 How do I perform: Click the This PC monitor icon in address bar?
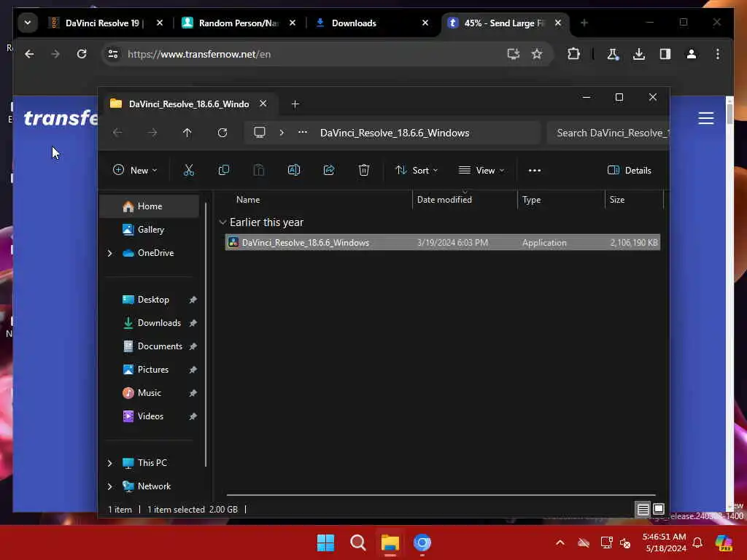pos(260,133)
